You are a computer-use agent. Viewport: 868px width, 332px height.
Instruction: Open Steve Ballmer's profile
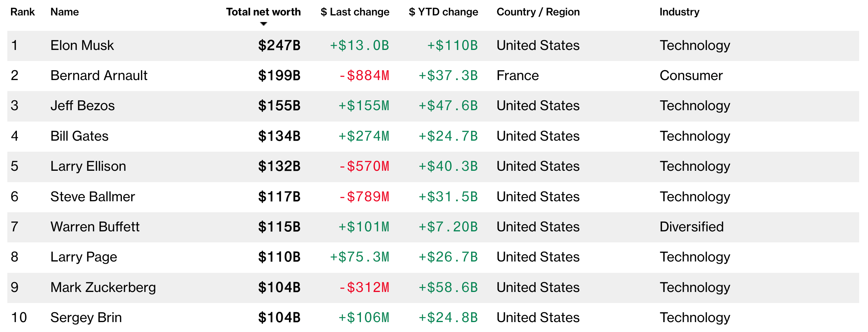pos(93,196)
